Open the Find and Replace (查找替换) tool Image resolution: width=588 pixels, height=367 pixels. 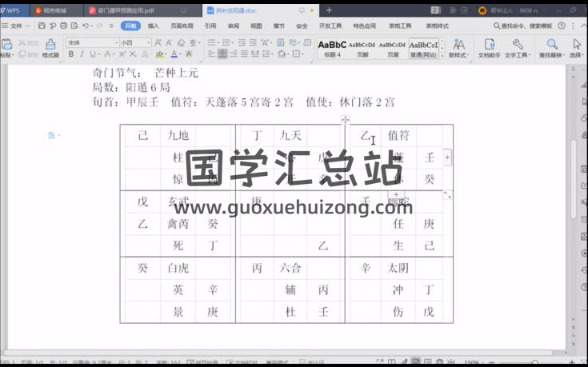[x=552, y=46]
